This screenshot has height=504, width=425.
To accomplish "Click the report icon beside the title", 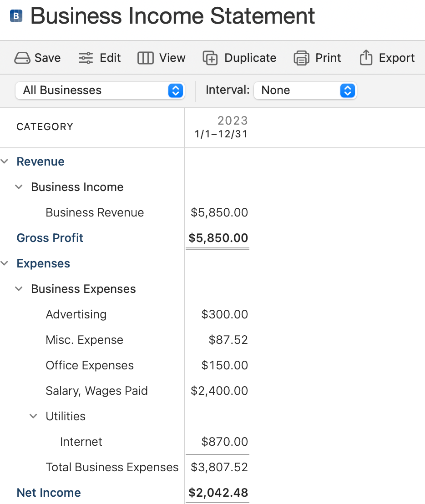I will 16,17.
